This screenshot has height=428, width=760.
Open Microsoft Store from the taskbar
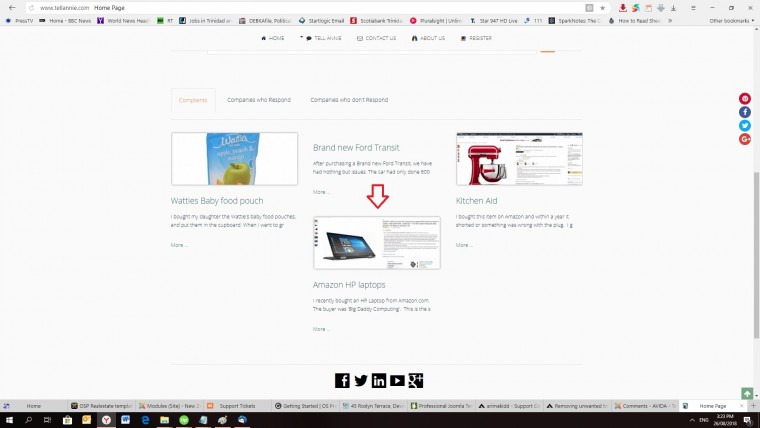67,420
